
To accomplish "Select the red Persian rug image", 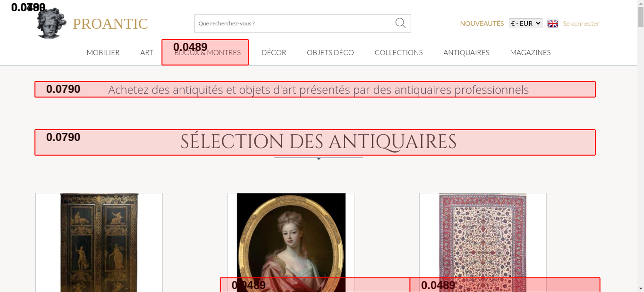I will (x=482, y=235).
